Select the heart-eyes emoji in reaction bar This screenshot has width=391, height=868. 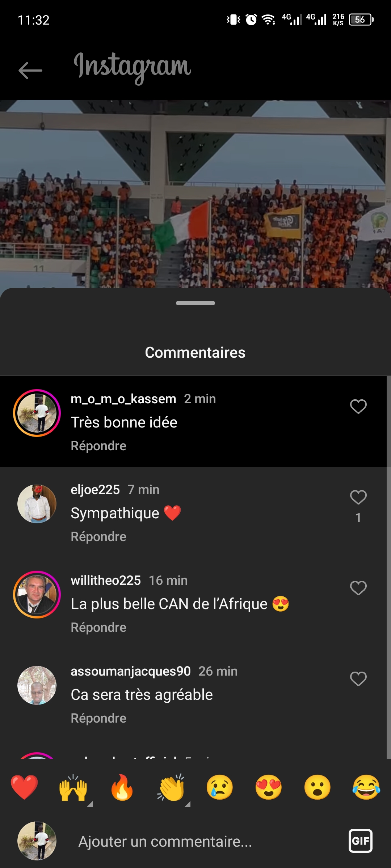pos(268,788)
